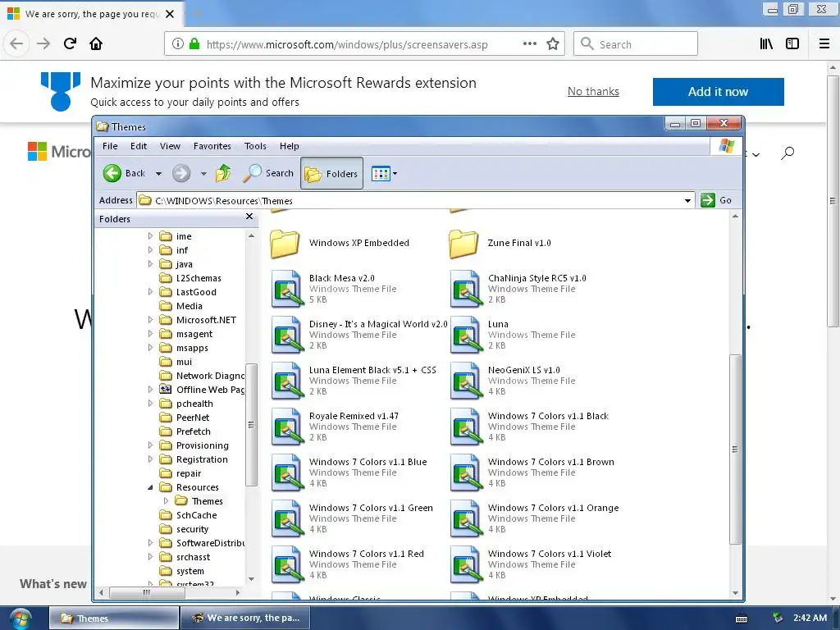Open the Edit menu

138,146
